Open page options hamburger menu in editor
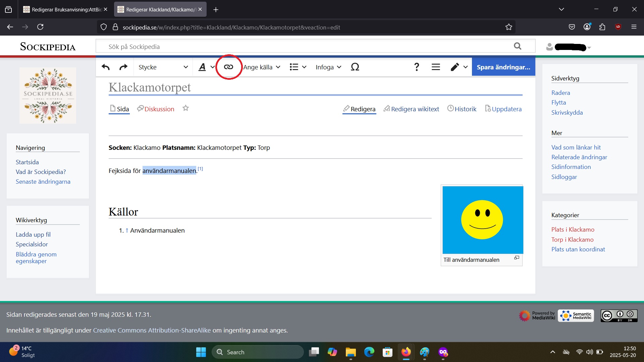This screenshot has height=362, width=644. click(436, 67)
